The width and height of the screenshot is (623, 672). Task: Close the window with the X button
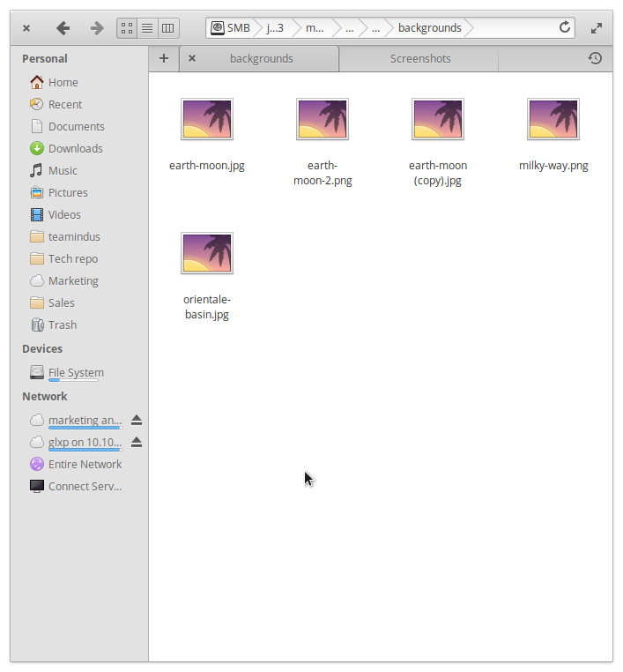click(26, 28)
